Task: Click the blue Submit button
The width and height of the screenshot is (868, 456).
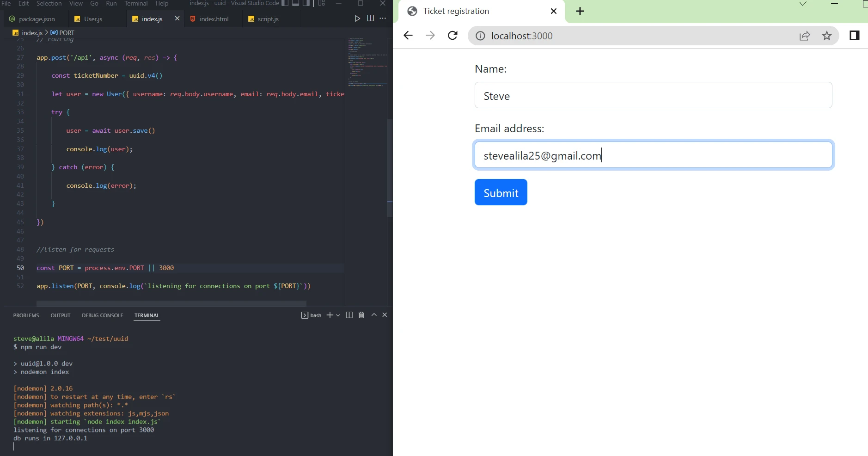Action: coord(501,192)
